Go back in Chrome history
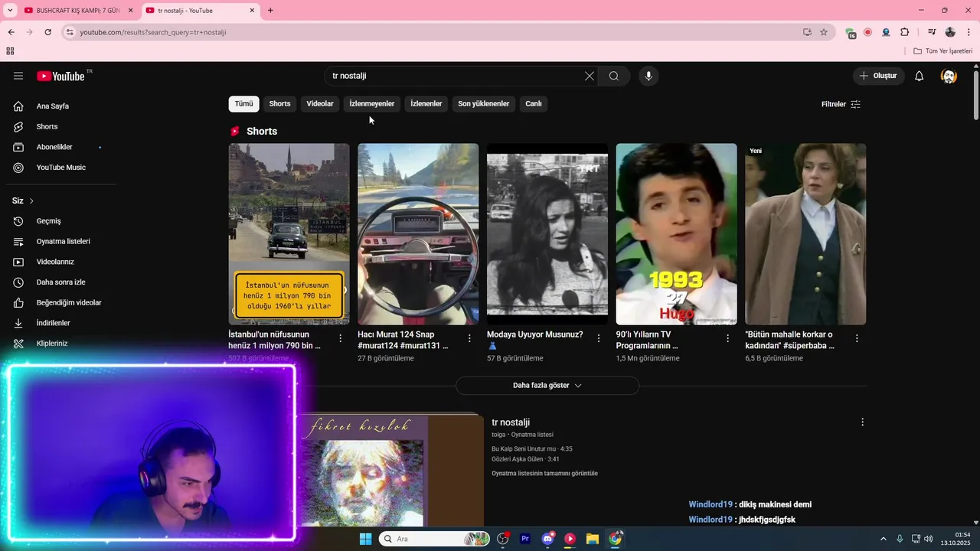Viewport: 980px width, 551px height. click(x=11, y=32)
